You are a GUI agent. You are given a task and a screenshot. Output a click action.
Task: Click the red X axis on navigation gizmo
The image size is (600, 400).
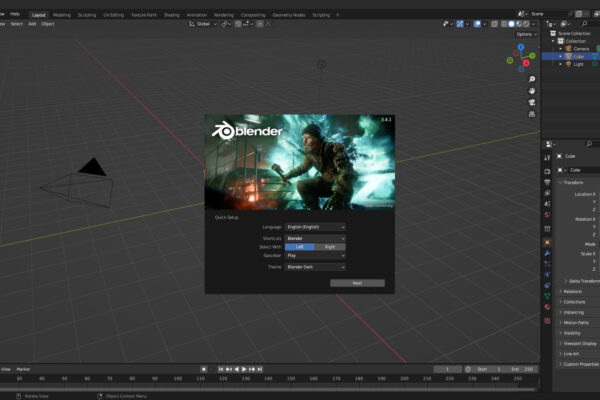click(x=526, y=63)
